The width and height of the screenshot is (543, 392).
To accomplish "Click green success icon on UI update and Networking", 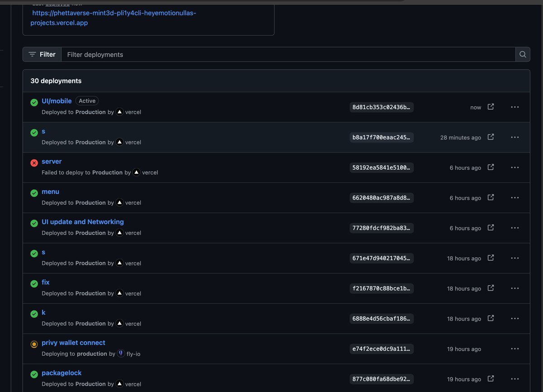I will tap(34, 224).
